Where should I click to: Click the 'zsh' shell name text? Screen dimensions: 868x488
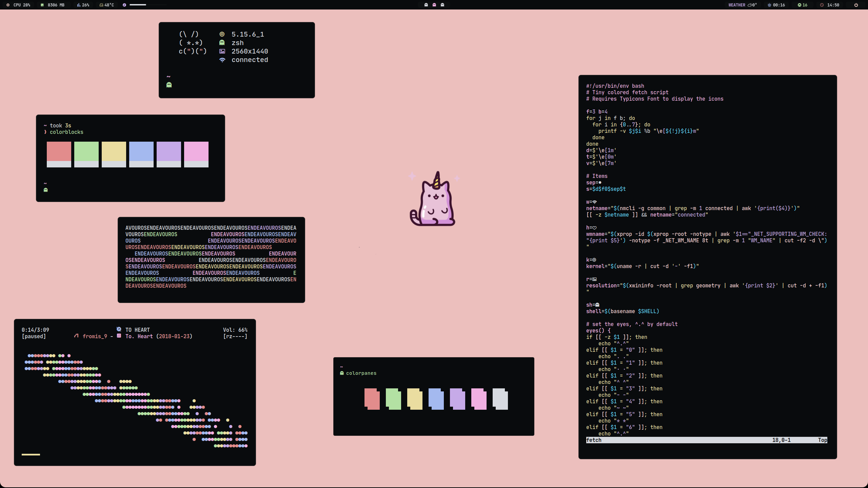[238, 43]
